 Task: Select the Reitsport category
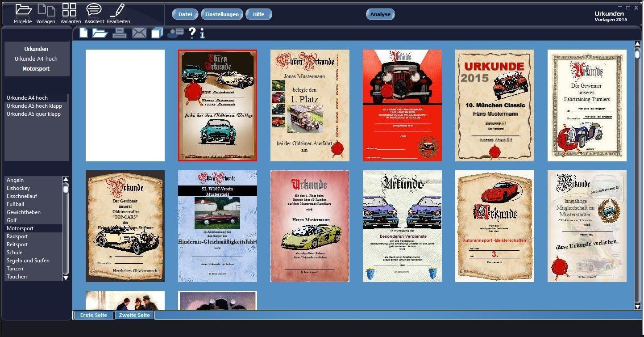coord(17,244)
